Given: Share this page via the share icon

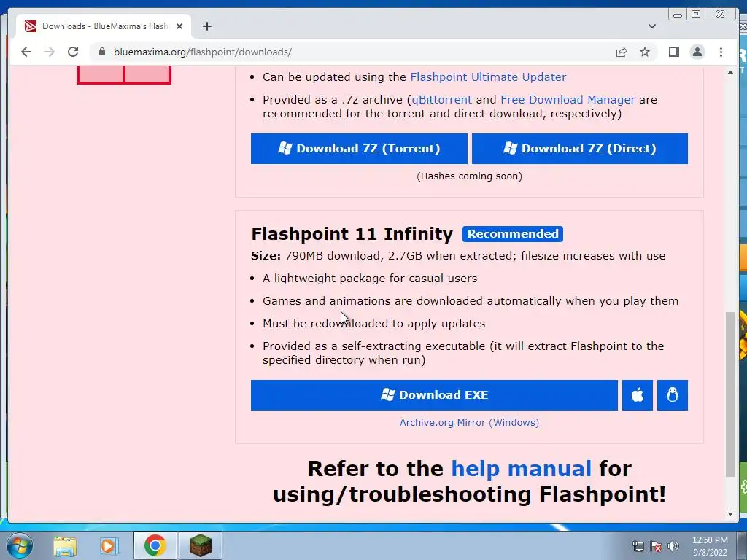Looking at the screenshot, I should 622,52.
